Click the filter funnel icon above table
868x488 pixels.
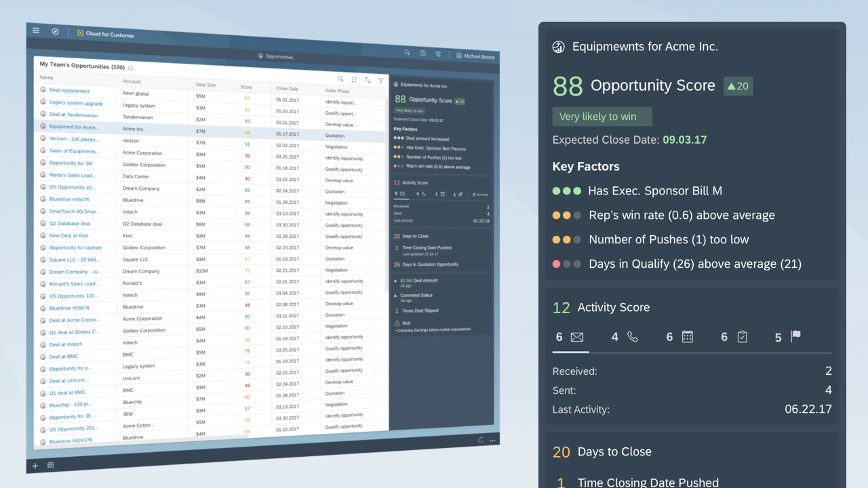coord(380,81)
